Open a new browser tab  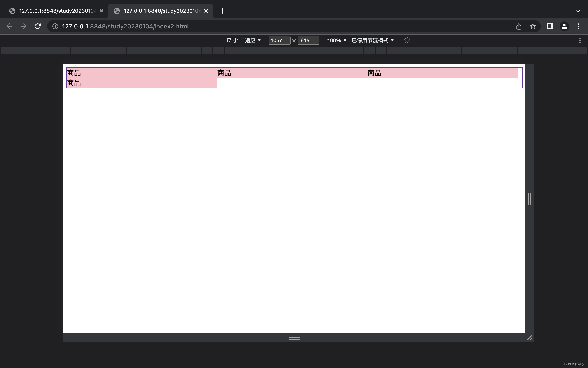(222, 11)
